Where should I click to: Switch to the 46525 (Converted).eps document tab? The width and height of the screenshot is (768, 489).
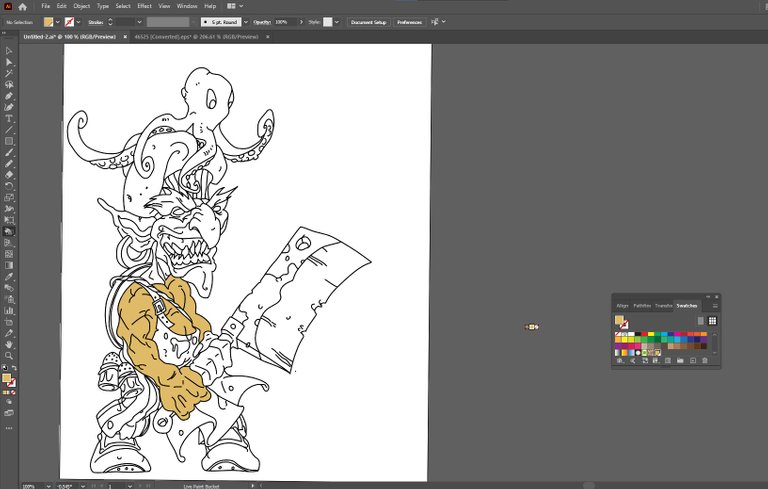click(x=196, y=37)
